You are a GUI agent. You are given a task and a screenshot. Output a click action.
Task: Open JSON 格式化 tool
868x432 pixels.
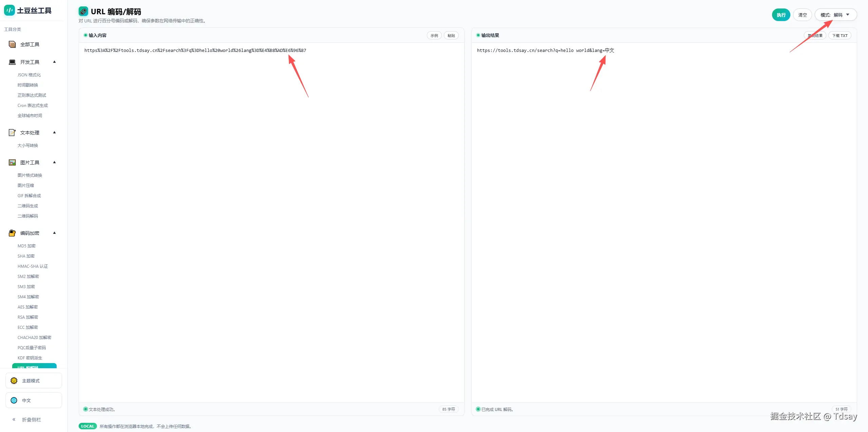29,75
